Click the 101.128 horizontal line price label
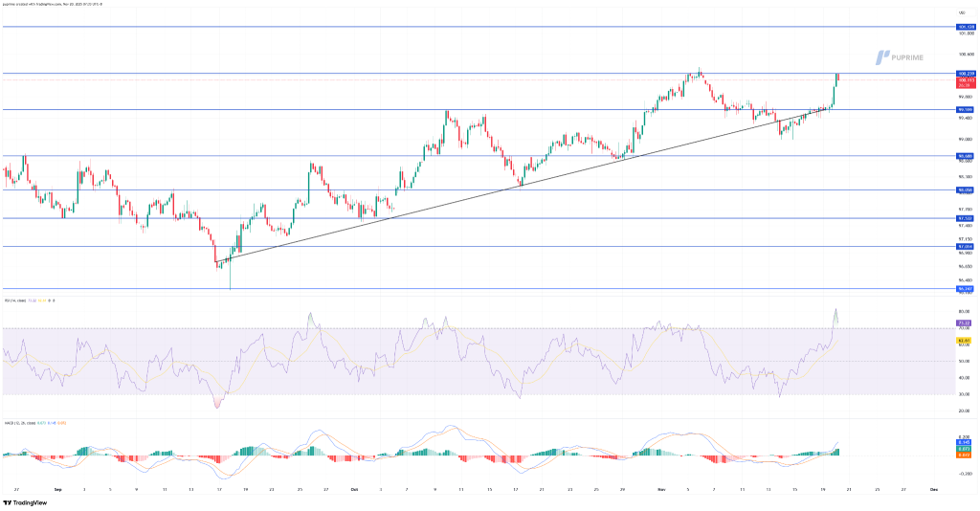 click(966, 27)
